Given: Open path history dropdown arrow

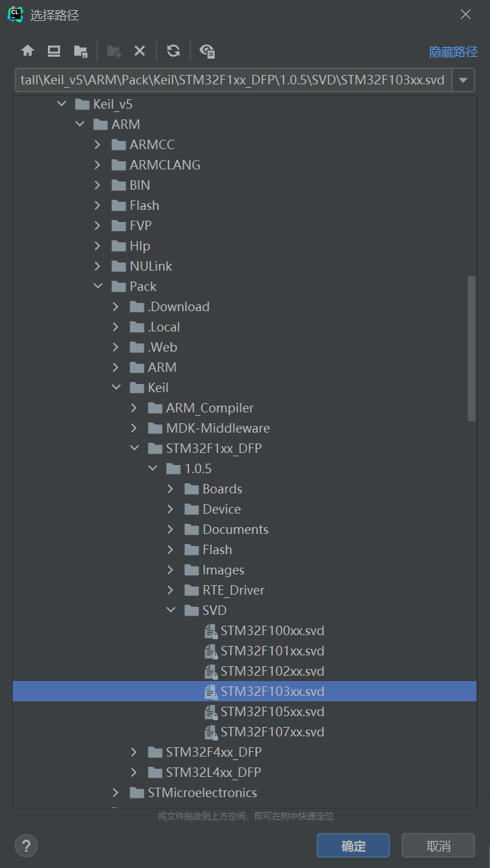Looking at the screenshot, I should click(463, 80).
